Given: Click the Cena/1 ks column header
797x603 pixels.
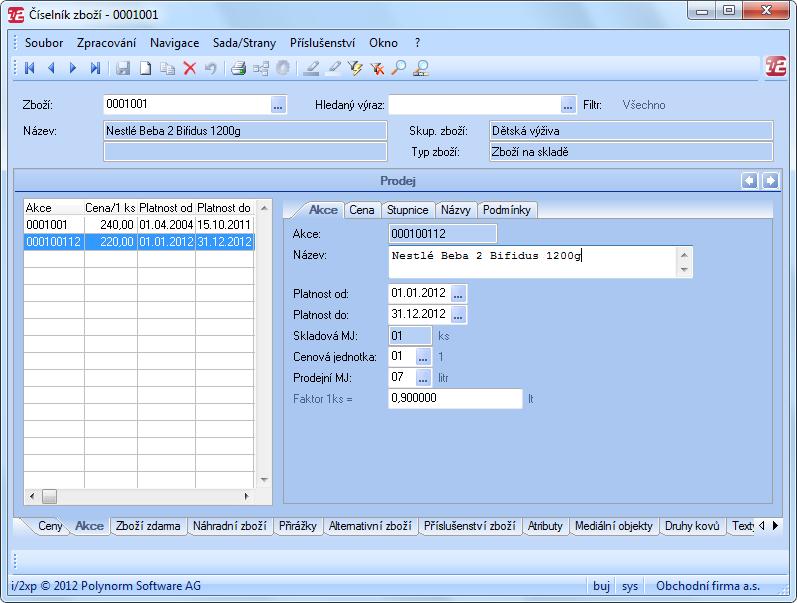Looking at the screenshot, I should 110,208.
